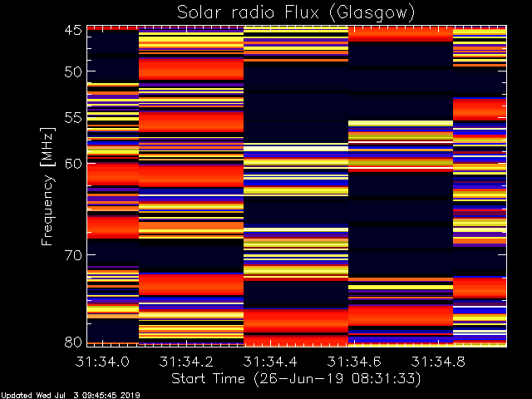This screenshot has height=399, width=532.
Task: Click the plot title 'Solar radio Flux (Glasgow)'
Action: 296,13
